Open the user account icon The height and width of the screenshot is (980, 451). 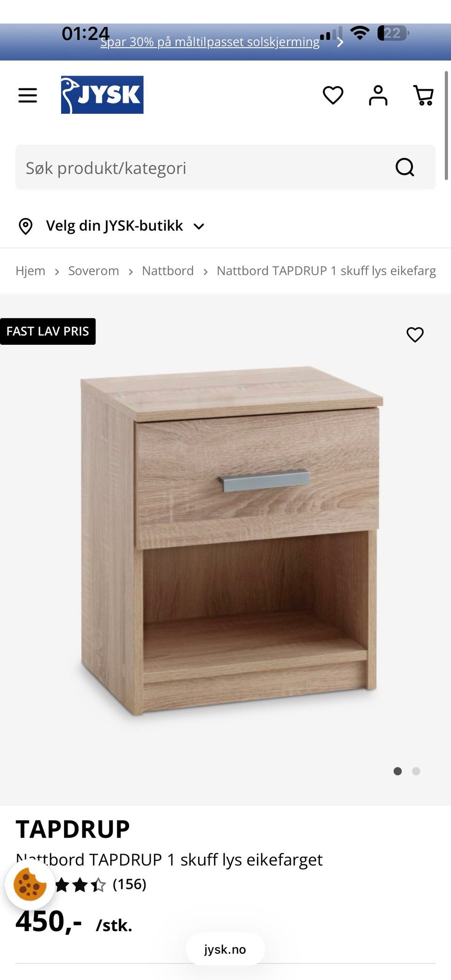click(x=378, y=95)
